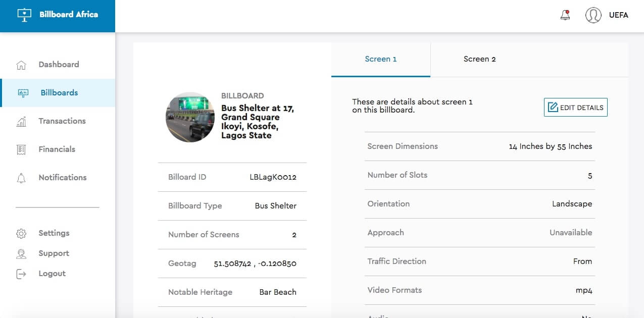Click the Geotag coordinates value
Viewport: 644px width, 318px height.
click(x=255, y=263)
